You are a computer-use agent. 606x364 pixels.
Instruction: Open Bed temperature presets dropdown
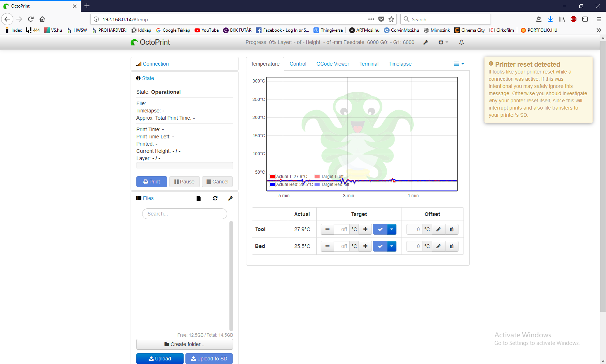[x=392, y=246]
